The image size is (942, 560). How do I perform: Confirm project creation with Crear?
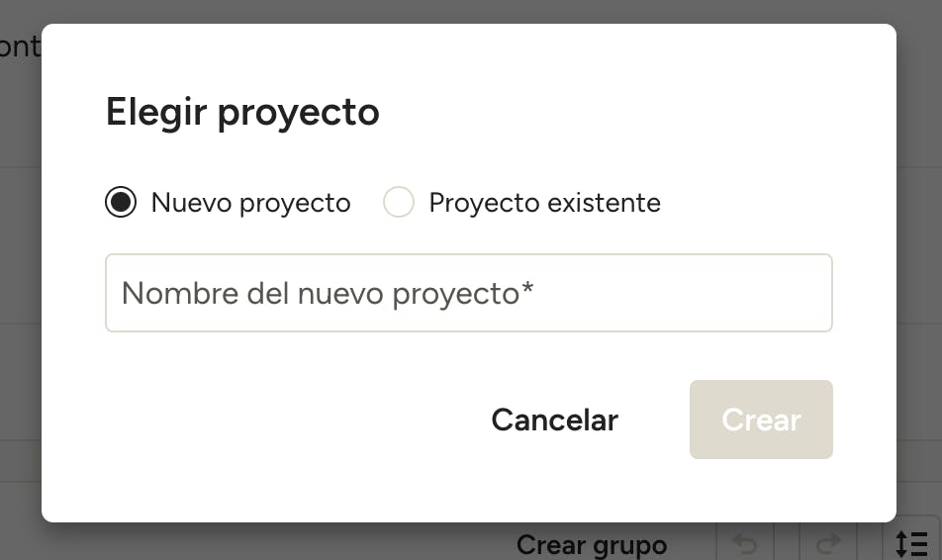pyautogui.click(x=761, y=420)
